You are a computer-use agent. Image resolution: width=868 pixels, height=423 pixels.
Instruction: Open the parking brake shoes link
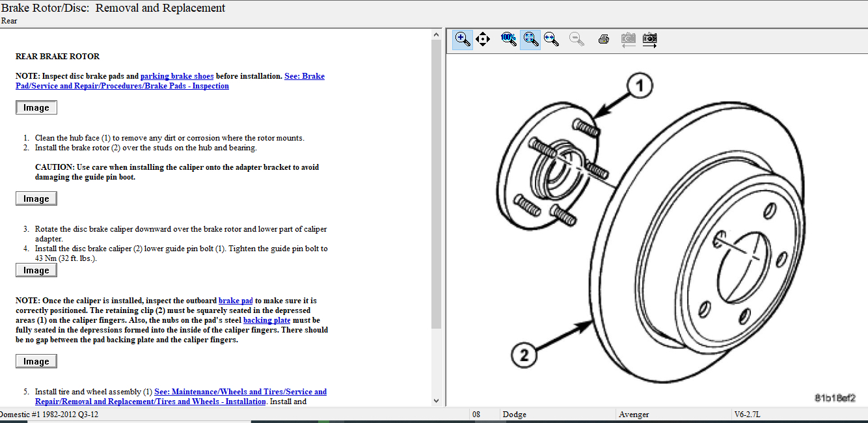[x=177, y=76]
